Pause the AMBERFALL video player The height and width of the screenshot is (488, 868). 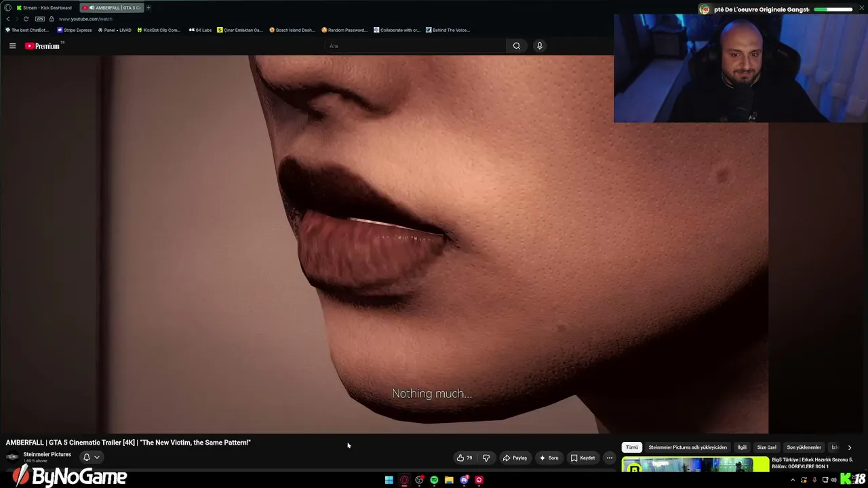(x=384, y=244)
